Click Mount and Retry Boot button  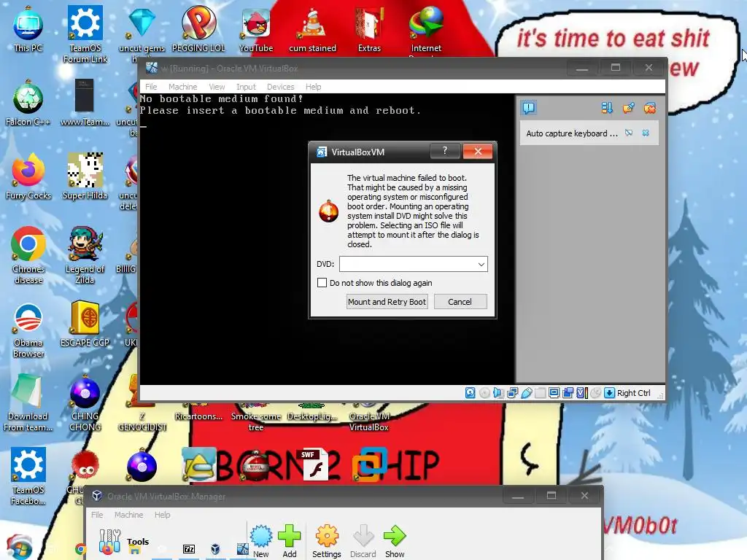point(387,302)
